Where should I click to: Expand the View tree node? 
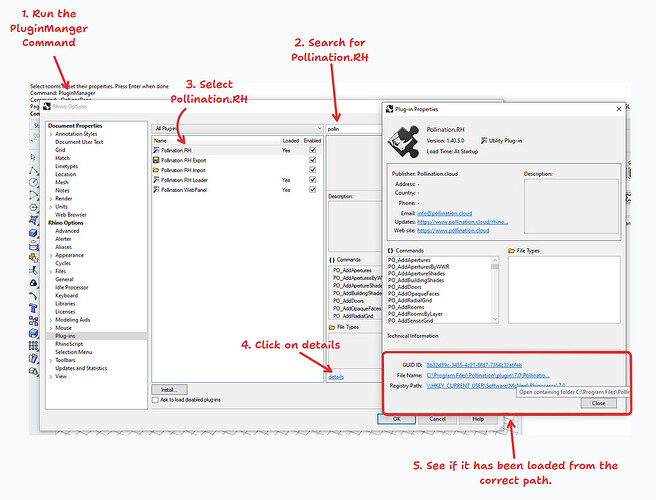tap(51, 377)
